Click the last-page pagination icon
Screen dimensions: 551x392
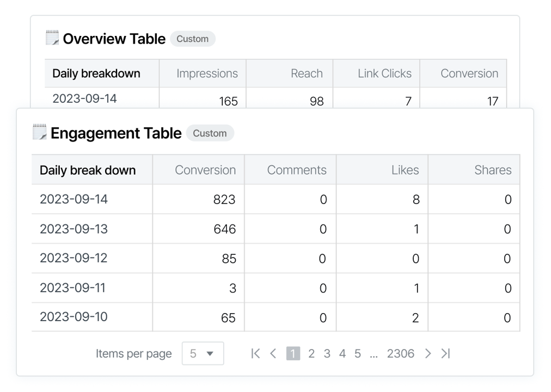tap(446, 353)
